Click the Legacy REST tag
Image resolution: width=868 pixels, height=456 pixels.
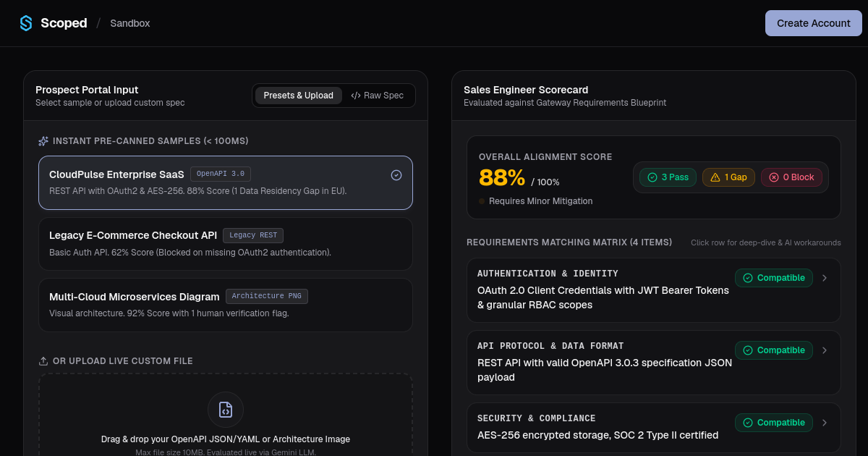(x=253, y=235)
